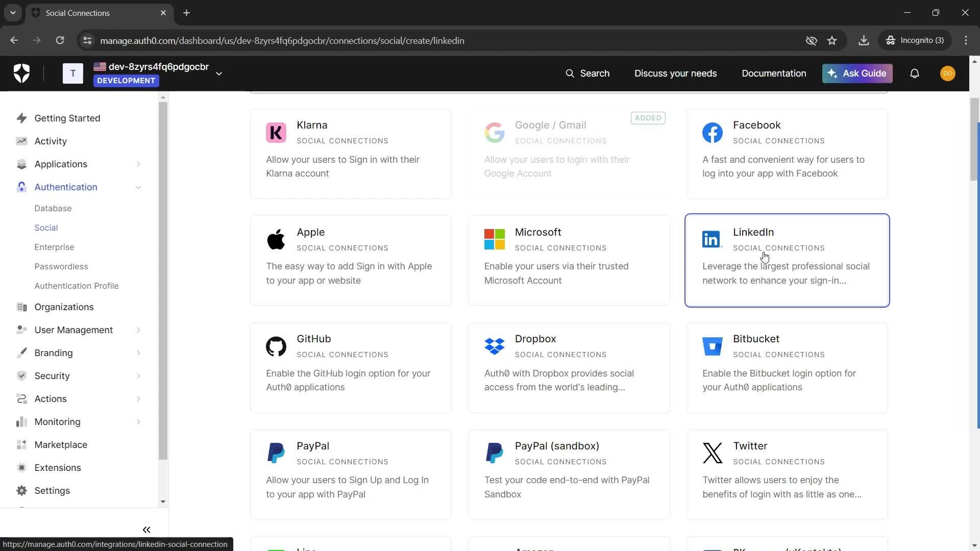980x551 pixels.
Task: Select Social in the sidebar
Action: (46, 228)
